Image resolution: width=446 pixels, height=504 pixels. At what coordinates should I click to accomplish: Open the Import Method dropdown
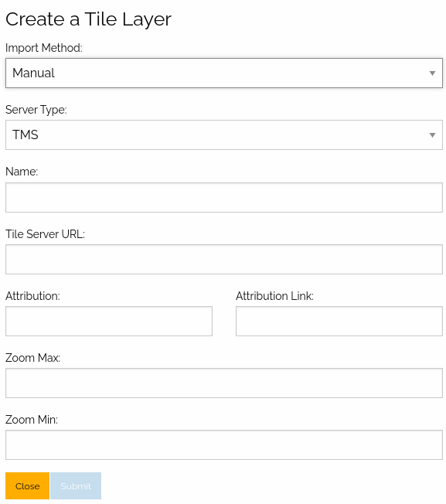[224, 73]
